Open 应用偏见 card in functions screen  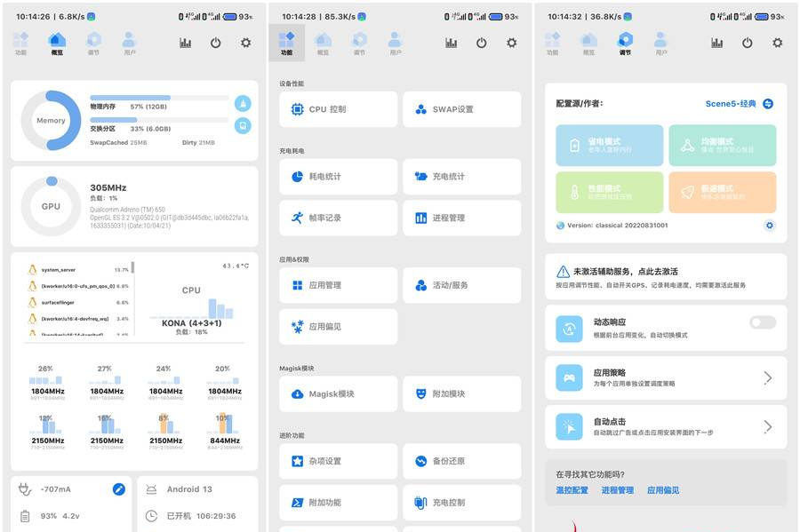pos(339,327)
